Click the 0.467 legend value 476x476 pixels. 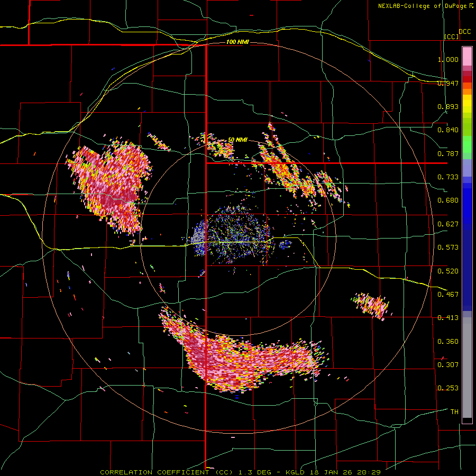[448, 294]
